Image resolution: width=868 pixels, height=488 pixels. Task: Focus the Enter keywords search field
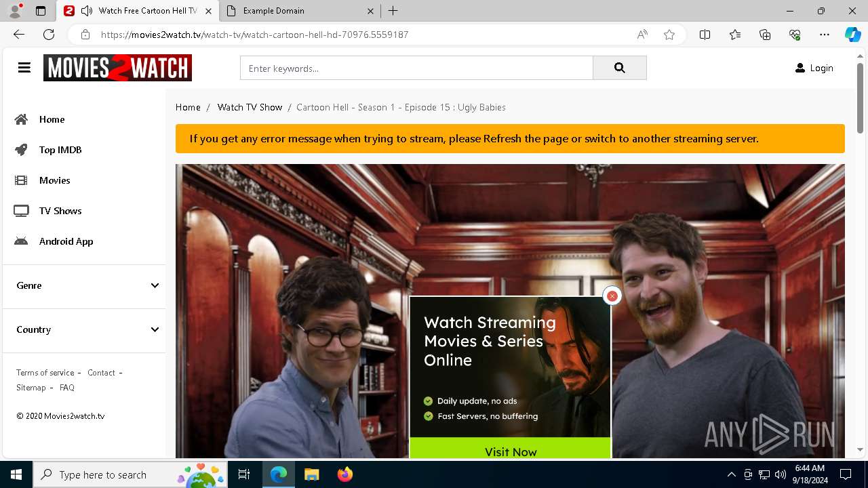(416, 68)
